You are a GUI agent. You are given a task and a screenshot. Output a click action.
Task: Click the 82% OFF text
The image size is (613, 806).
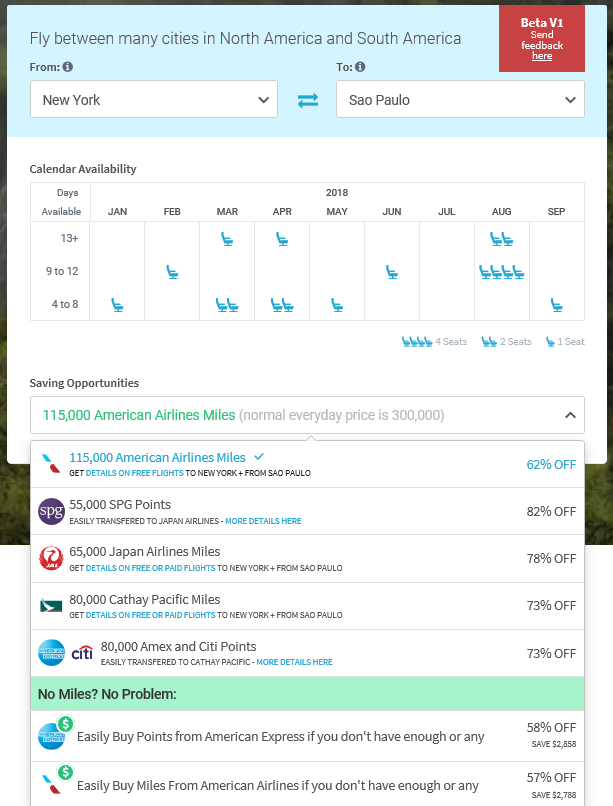click(x=551, y=511)
